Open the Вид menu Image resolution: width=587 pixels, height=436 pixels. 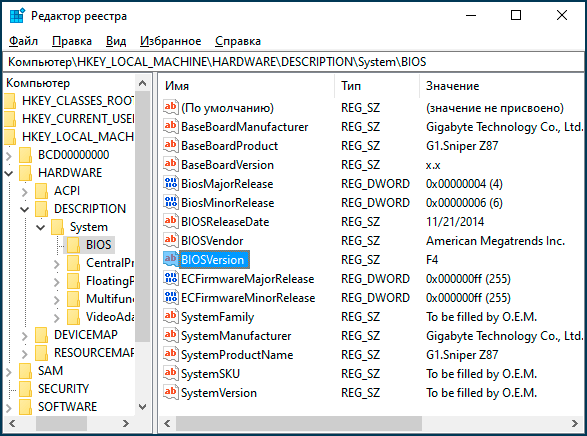click(x=116, y=41)
